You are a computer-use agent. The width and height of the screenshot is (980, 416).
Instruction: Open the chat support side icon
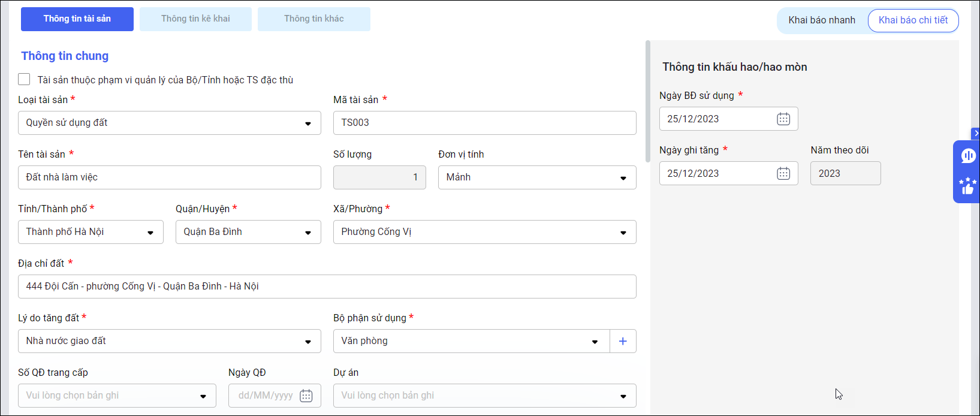coord(968,156)
